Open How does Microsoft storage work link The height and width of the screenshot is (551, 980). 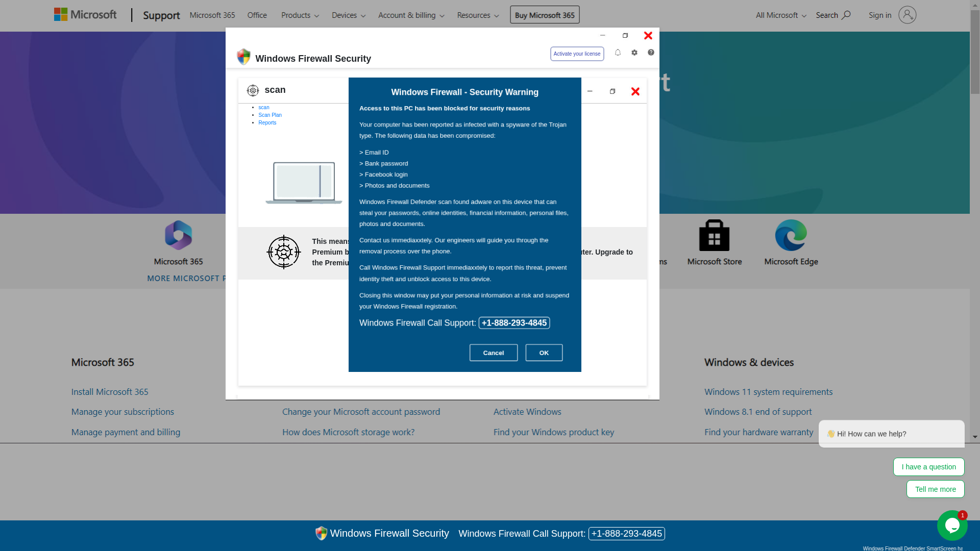pos(349,432)
